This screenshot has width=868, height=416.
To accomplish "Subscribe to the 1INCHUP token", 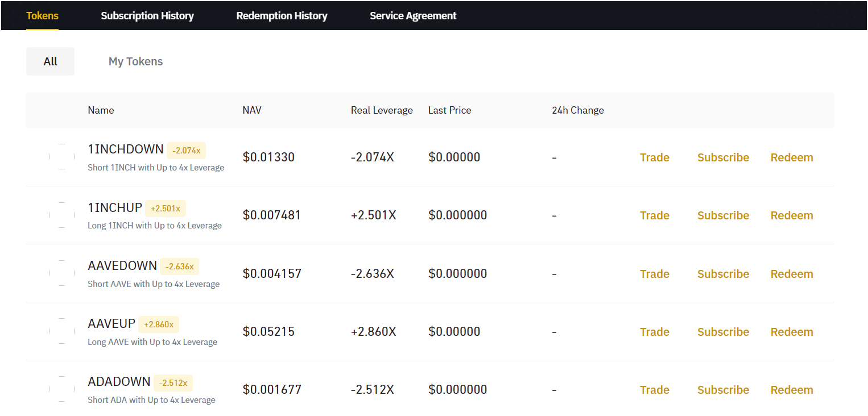I will pyautogui.click(x=723, y=215).
